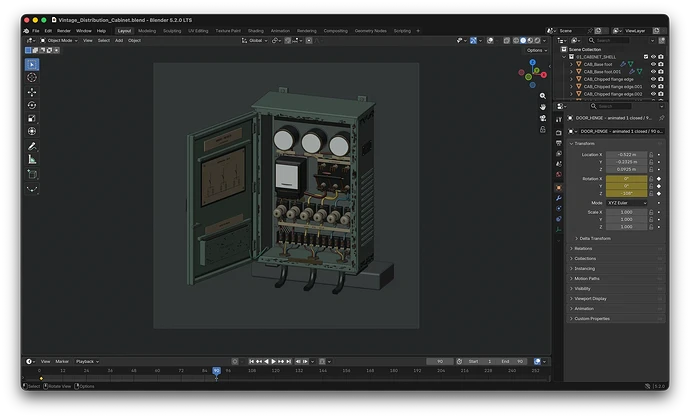Screen dimensions: 690x418
Task: Toggle the camera view icon
Action: click(x=543, y=118)
